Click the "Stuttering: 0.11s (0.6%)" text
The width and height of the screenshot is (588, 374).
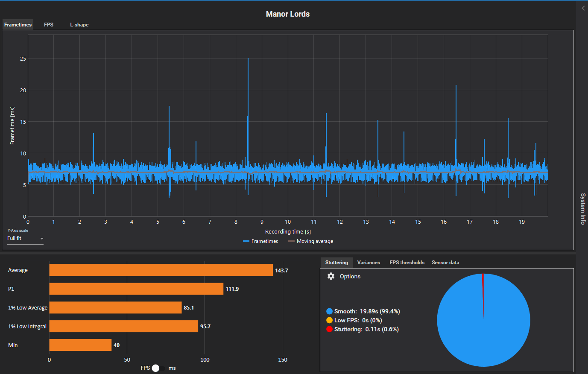[366, 329]
